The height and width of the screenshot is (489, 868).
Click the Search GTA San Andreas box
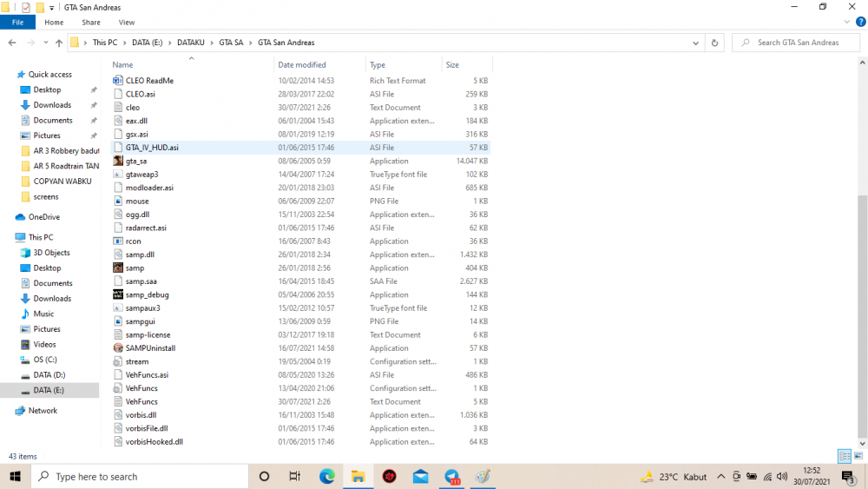796,43
